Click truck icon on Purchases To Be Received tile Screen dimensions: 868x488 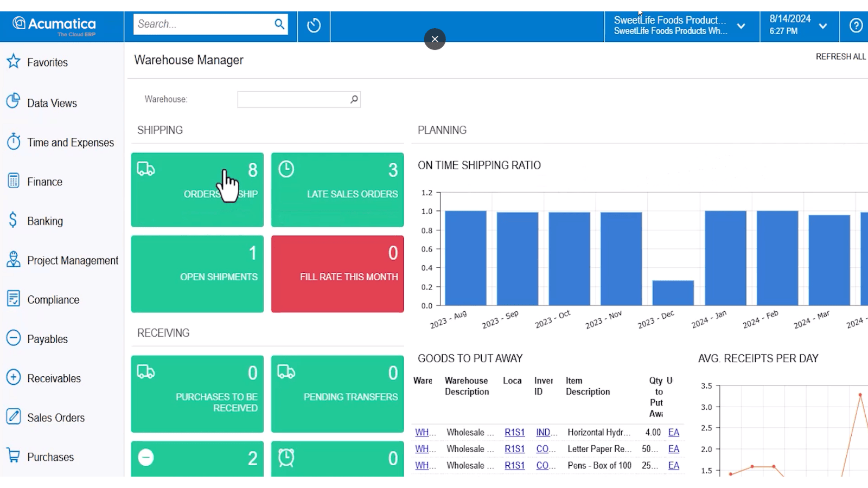[146, 372]
